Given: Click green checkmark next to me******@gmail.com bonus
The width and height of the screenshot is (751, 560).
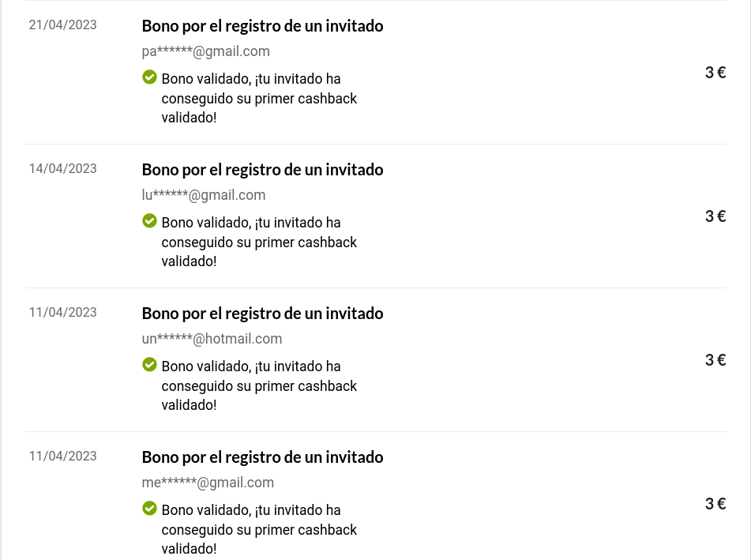Looking at the screenshot, I should pyautogui.click(x=149, y=509).
